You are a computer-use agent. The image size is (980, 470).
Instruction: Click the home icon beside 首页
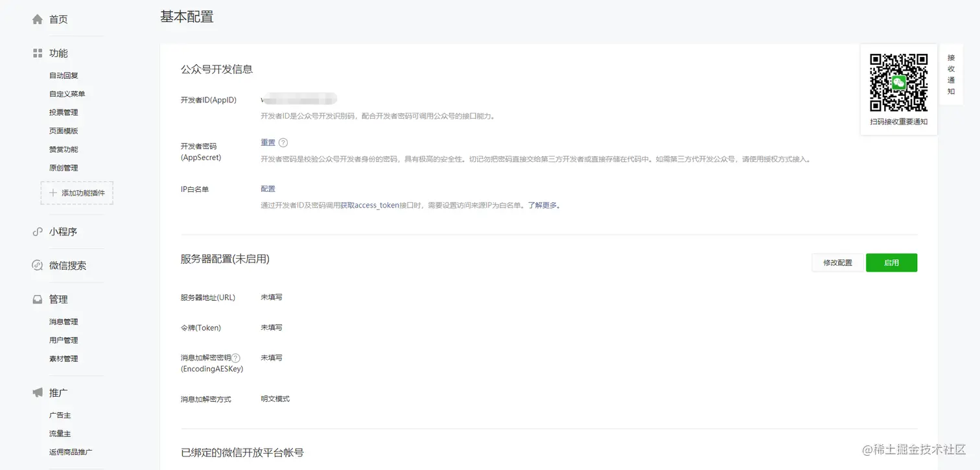(x=38, y=19)
